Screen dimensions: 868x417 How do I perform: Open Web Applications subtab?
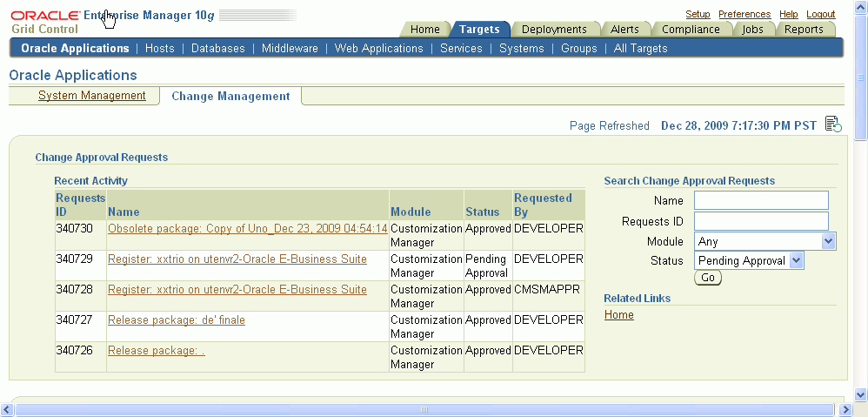click(378, 48)
